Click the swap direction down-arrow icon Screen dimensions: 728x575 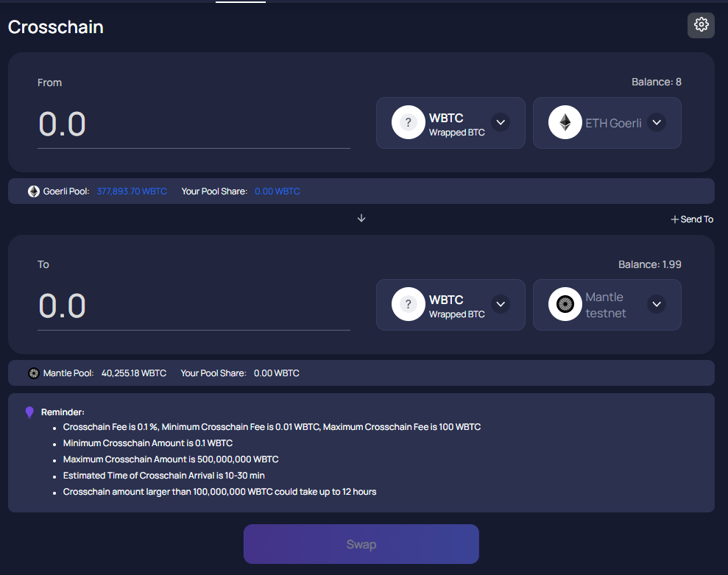click(361, 219)
